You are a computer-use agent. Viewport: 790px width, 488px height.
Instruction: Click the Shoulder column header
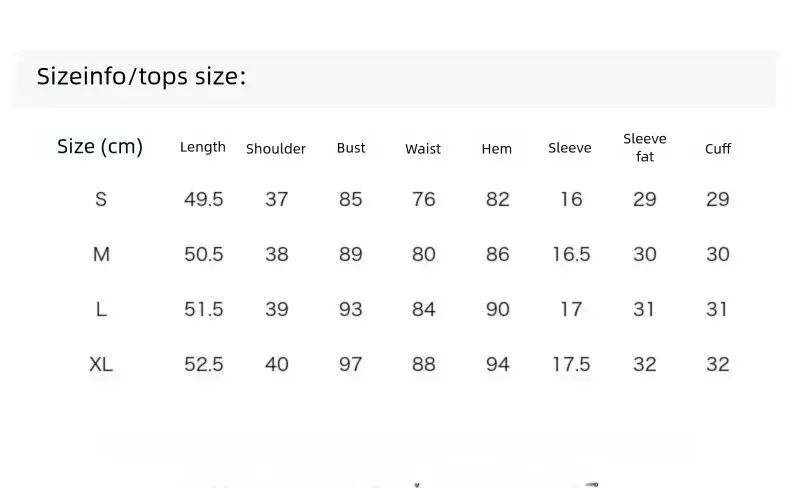point(276,149)
